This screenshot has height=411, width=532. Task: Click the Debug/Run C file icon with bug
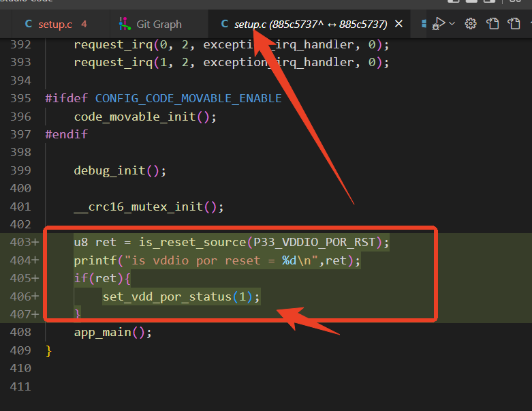(439, 24)
